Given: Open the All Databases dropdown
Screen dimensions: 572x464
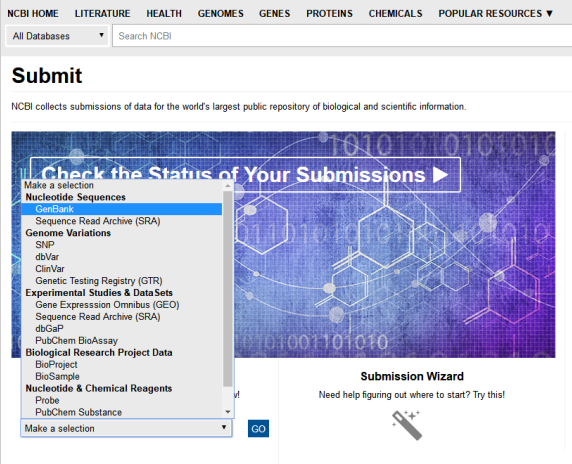Looking at the screenshot, I should [x=57, y=36].
